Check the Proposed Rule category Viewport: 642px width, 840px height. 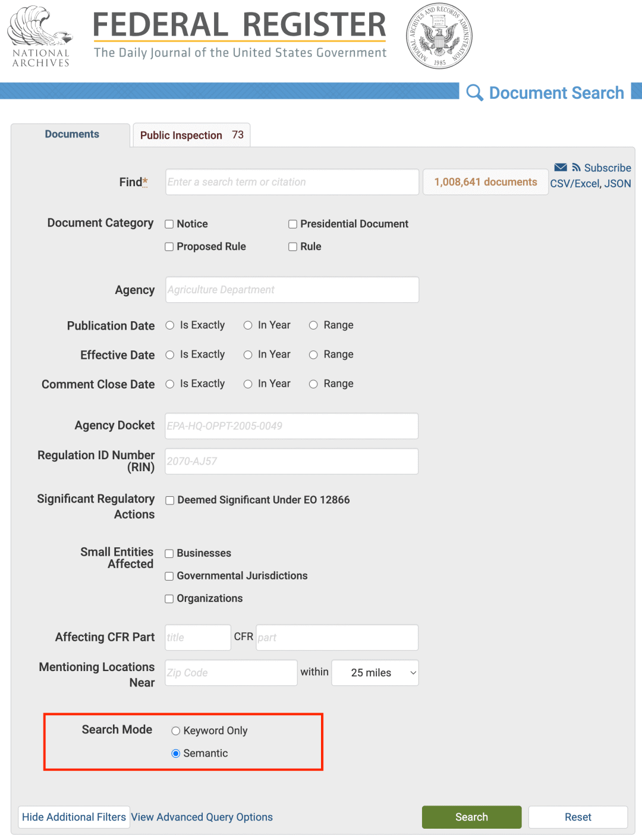pyautogui.click(x=169, y=247)
